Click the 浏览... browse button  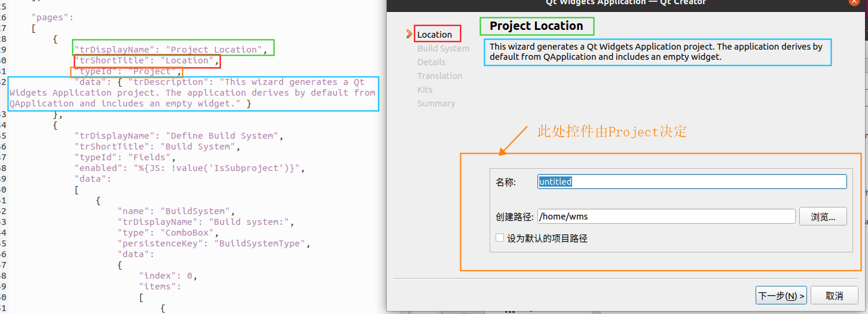823,217
